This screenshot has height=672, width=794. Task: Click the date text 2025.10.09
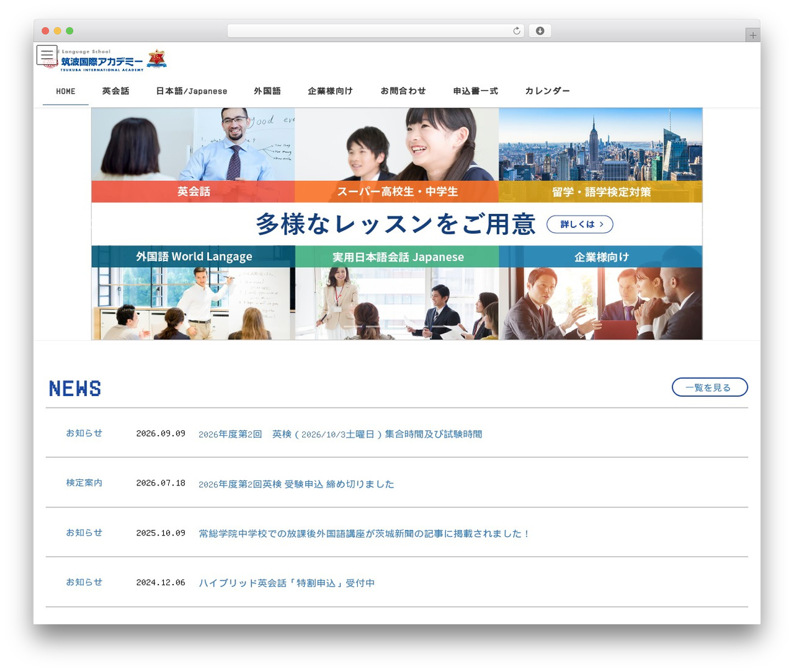click(x=161, y=533)
